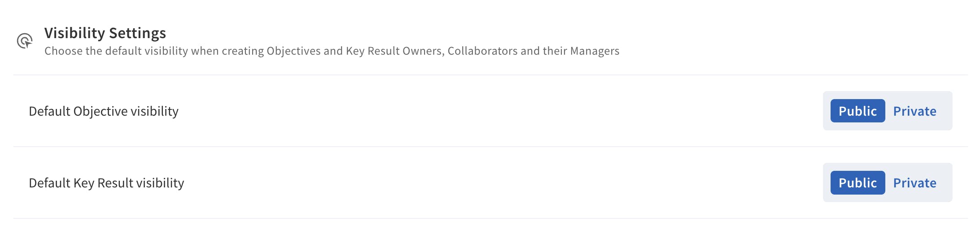980x243 pixels.
Task: Click the Default Objective visibility label
Action: pyautogui.click(x=104, y=111)
